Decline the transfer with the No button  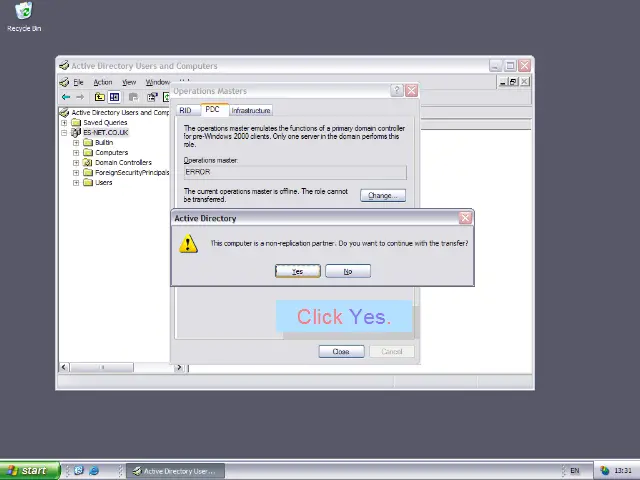pos(348,271)
